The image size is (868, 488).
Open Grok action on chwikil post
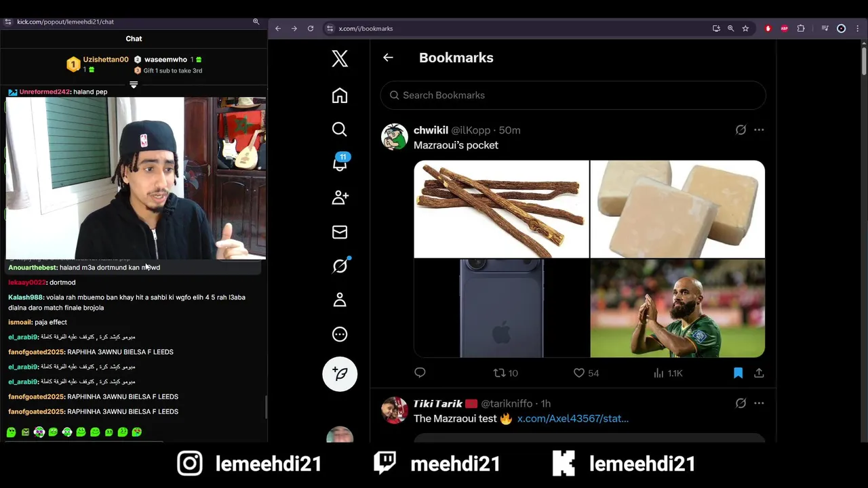(741, 129)
